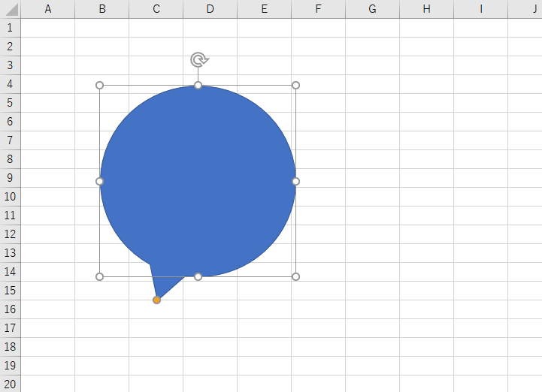Viewport: 542px width, 392px height.
Task: Click cell A12
Action: pyautogui.click(x=47, y=234)
